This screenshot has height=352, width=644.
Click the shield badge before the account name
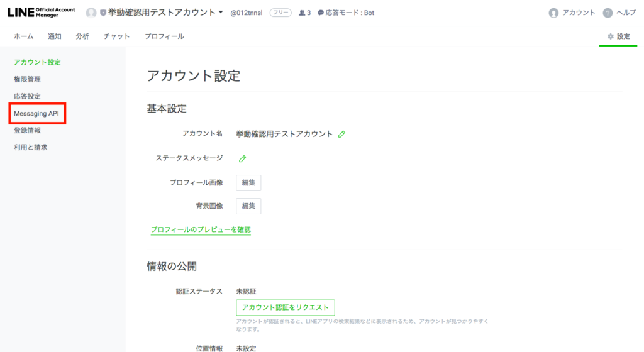point(103,13)
